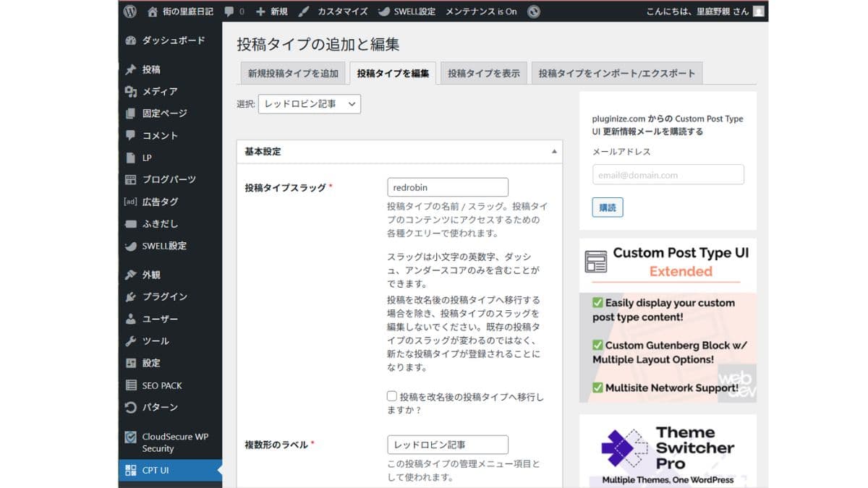Click the WordPress logo icon in admin bar
Viewport: 868px width, 488px height.
(130, 12)
